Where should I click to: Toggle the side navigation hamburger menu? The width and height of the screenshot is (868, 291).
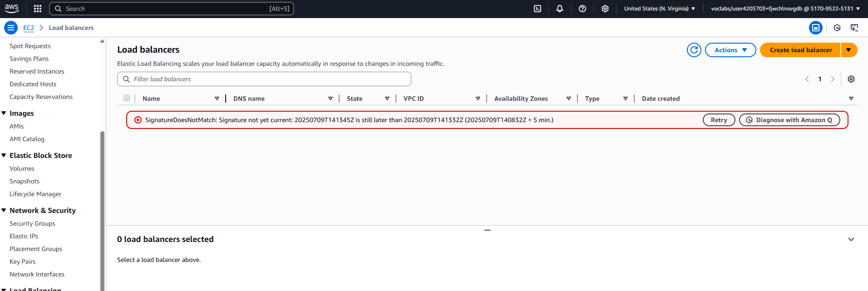click(x=11, y=28)
